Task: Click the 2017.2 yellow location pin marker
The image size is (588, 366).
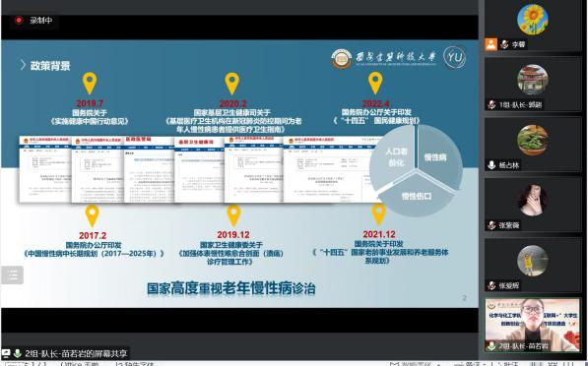Action: point(92,215)
